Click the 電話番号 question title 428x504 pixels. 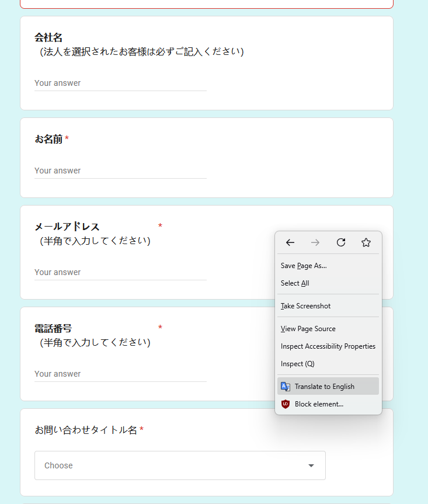point(53,328)
